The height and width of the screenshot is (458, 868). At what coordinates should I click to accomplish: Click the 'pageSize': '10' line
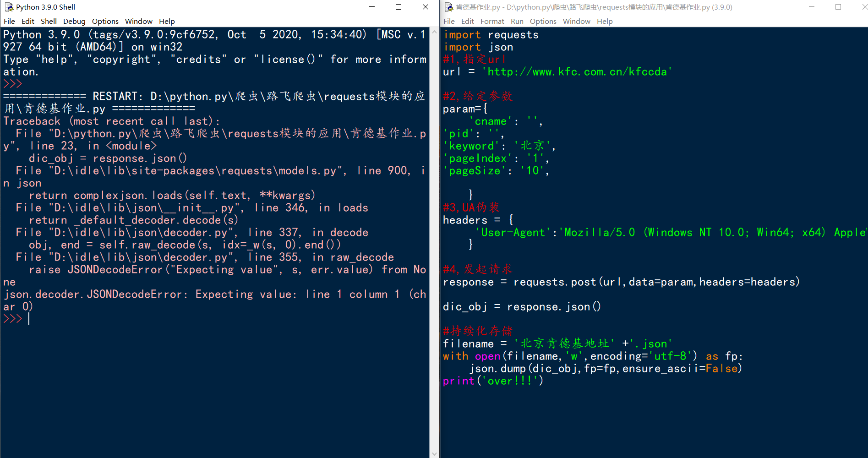496,171
